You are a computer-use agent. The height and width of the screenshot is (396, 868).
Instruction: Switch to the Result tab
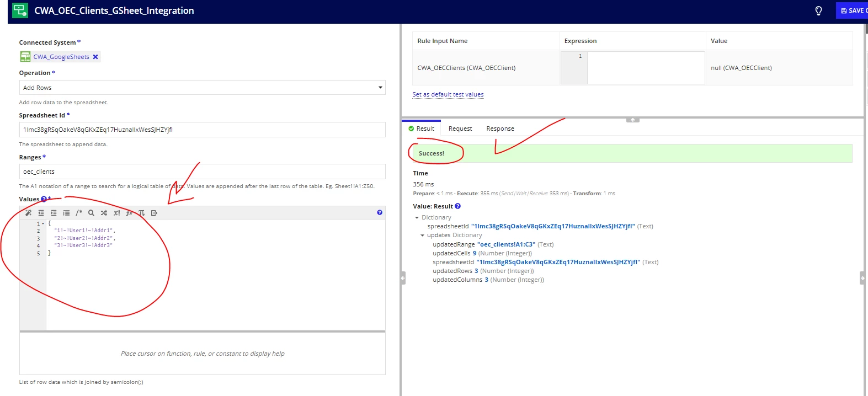[x=422, y=129]
